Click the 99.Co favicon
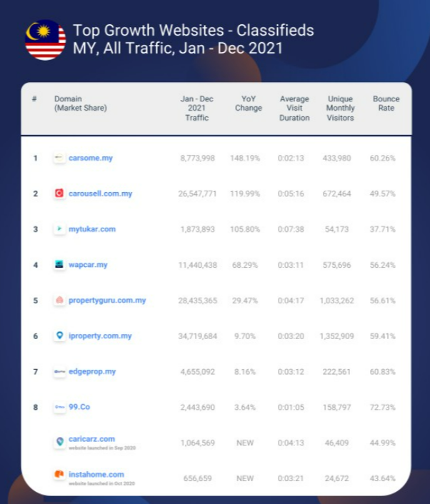The width and height of the screenshot is (430, 504). 59,407
